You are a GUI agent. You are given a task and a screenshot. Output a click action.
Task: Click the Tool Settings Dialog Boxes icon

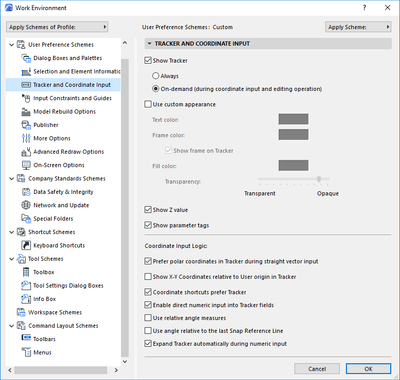point(26,286)
